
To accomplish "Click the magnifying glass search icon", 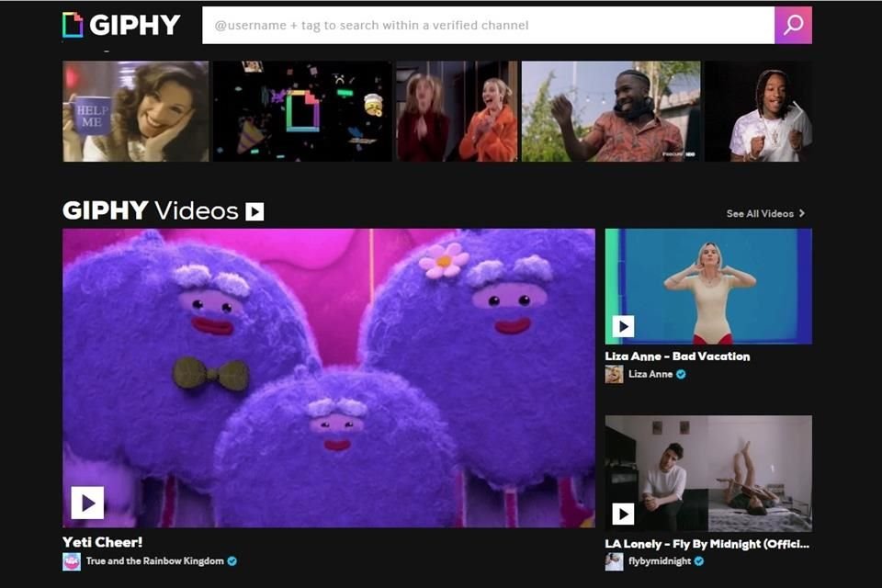I will coord(792,25).
